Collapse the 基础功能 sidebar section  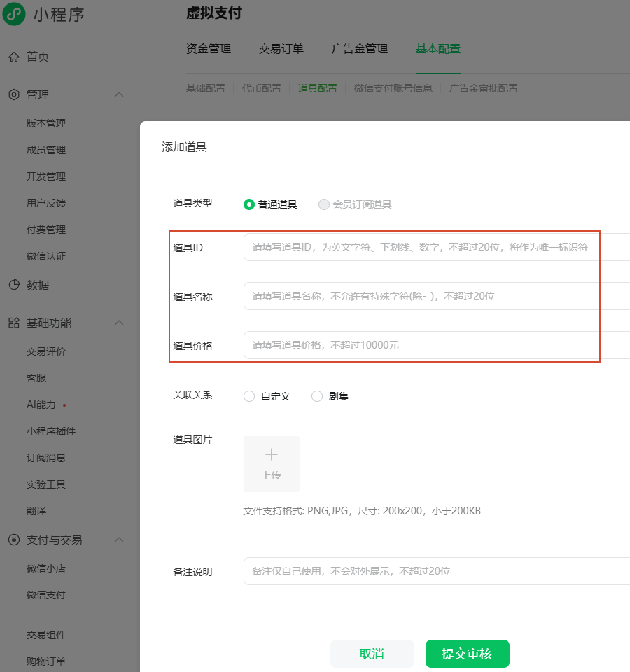(x=119, y=323)
